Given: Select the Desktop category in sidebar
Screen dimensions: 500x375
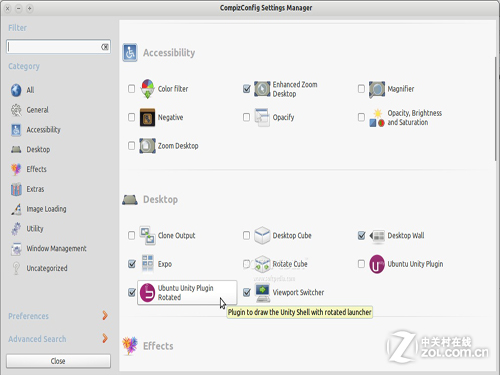Looking at the screenshot, I should pos(38,150).
